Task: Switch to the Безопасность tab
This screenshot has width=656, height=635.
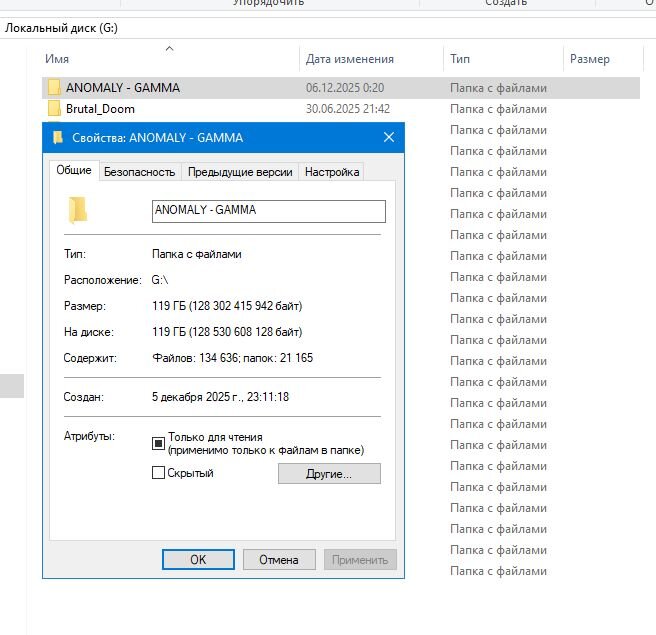Action: click(140, 172)
